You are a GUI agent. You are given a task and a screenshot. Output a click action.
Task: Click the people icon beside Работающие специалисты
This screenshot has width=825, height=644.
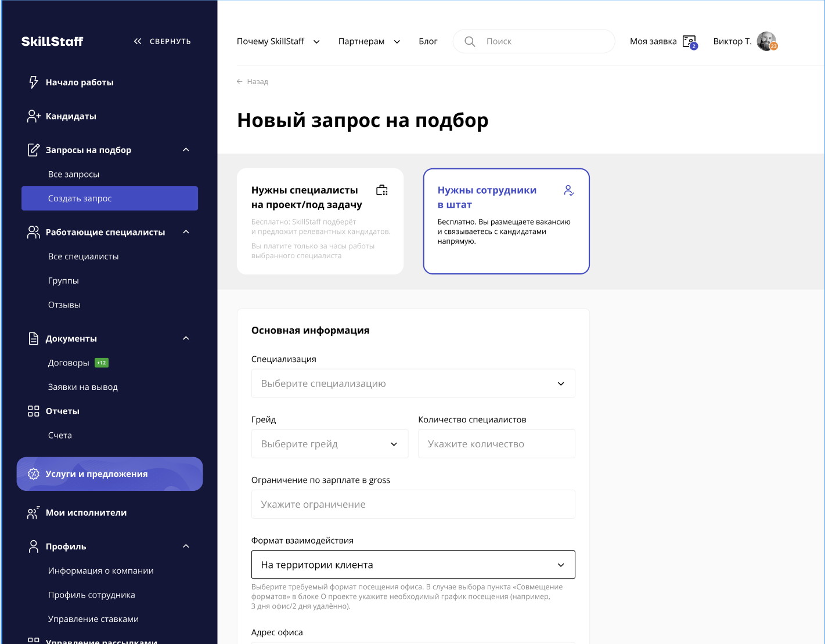[x=34, y=232]
